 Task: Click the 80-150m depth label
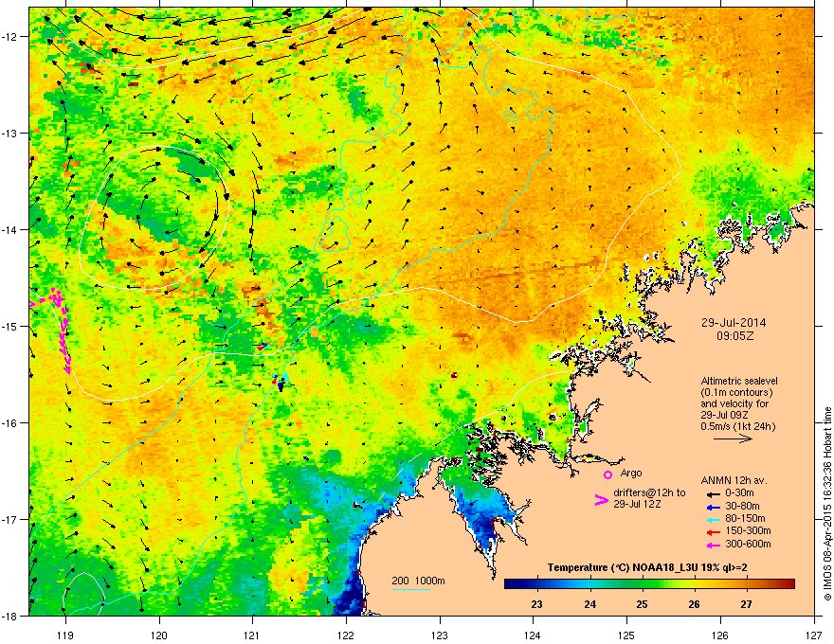point(745,518)
